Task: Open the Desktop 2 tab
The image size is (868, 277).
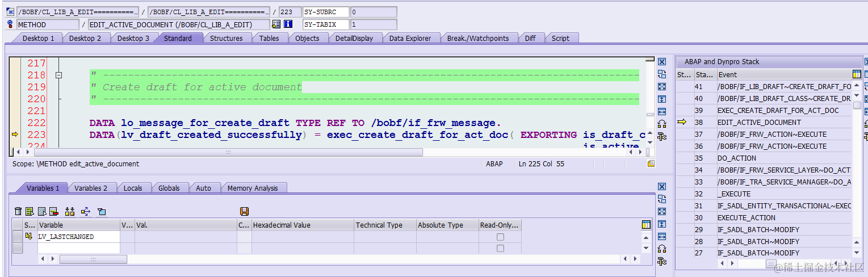Action: (85, 38)
